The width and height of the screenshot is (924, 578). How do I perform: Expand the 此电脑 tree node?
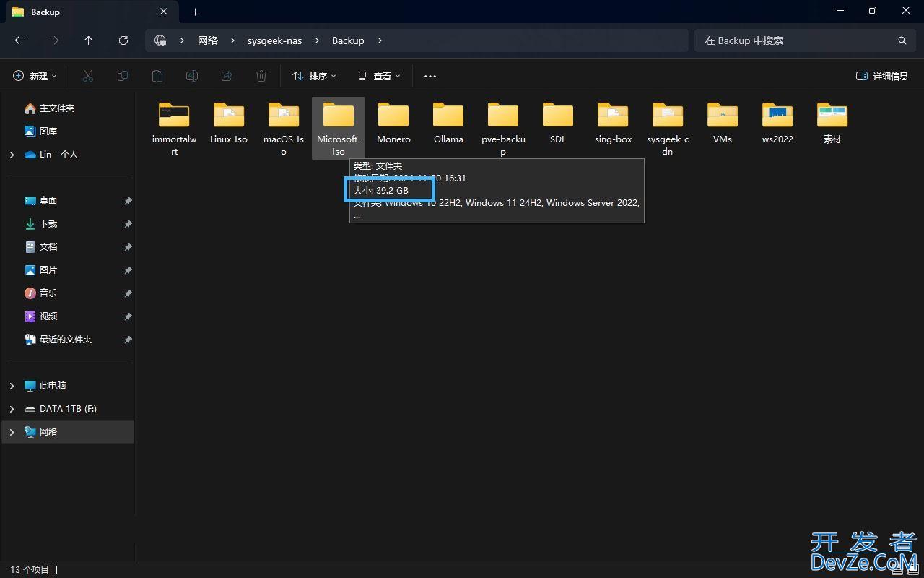pyautogui.click(x=12, y=386)
